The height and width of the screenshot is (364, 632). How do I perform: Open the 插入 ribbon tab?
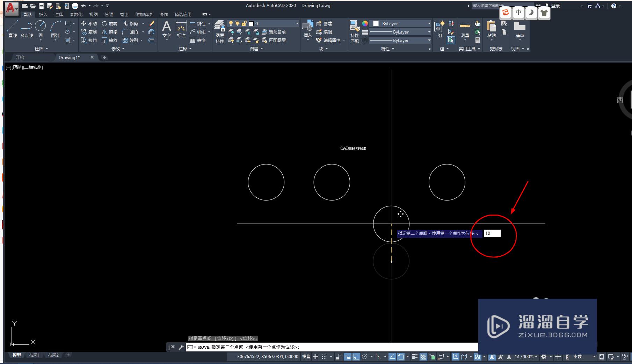coord(43,14)
